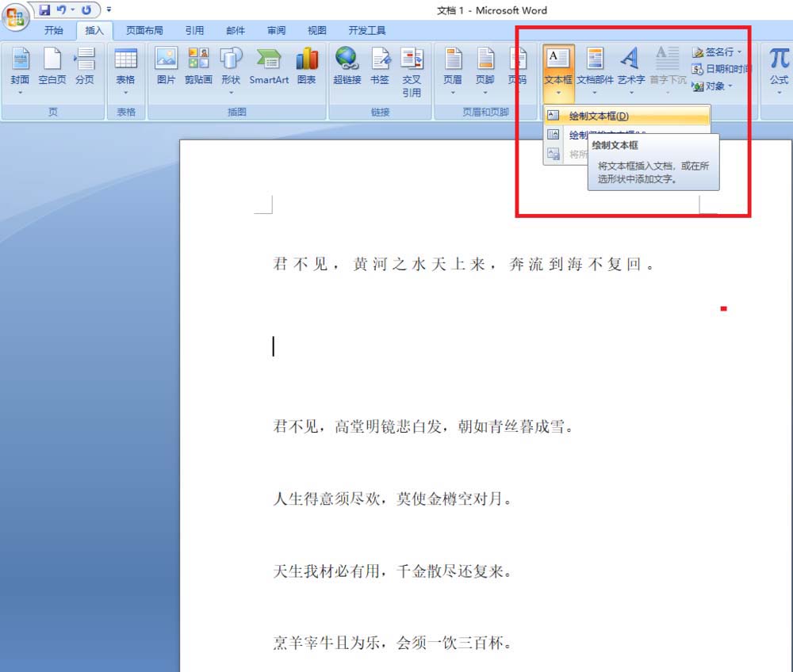
Task: Open quick parts (文档部件) menu
Action: (595, 71)
